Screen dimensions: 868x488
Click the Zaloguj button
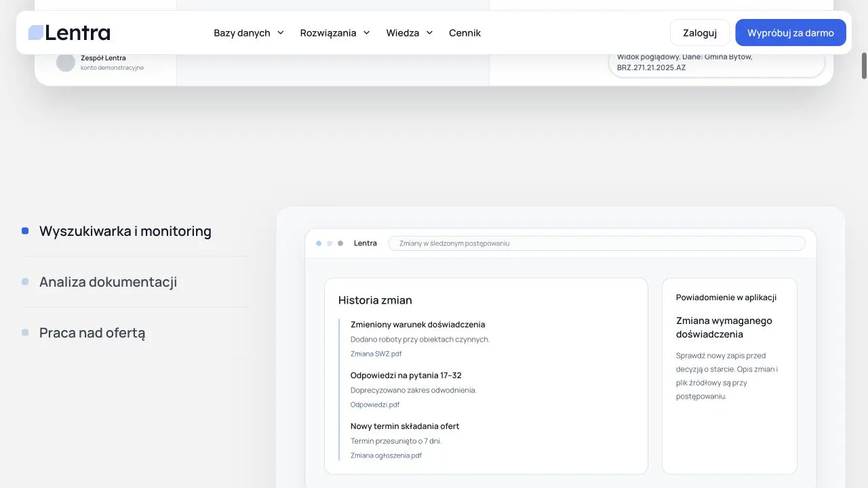700,33
